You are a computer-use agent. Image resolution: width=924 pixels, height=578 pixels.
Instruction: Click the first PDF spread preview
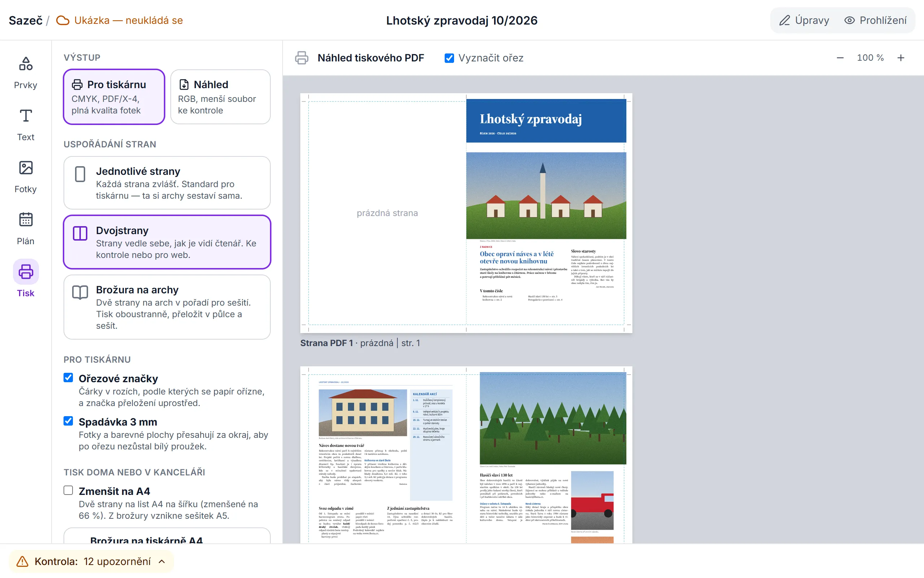466,213
